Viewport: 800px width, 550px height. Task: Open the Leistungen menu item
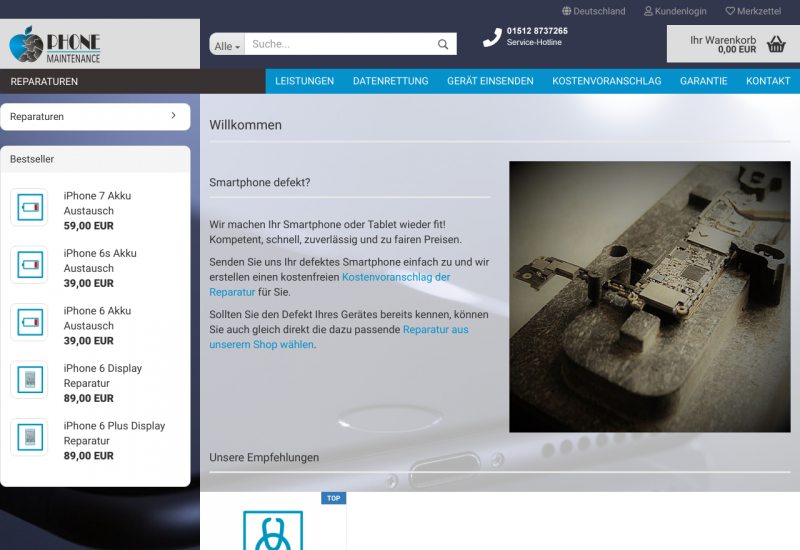(x=304, y=81)
